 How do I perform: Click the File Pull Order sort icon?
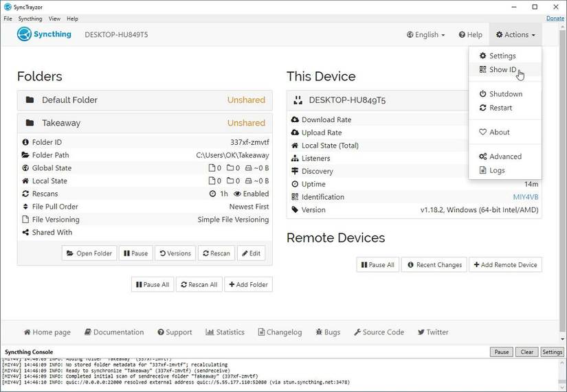25,207
